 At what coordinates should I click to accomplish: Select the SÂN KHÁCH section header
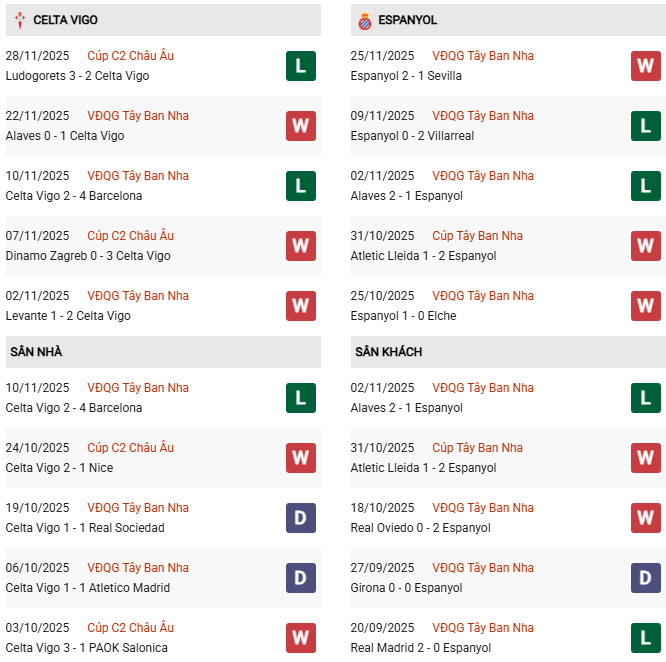tap(388, 352)
